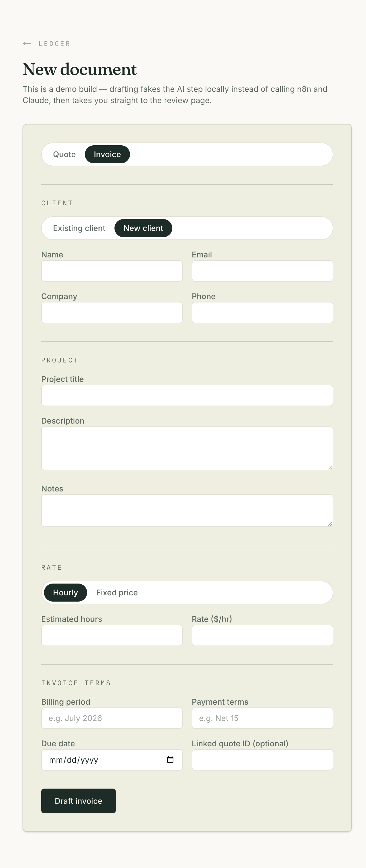Select the Hourly rate option
Image resolution: width=366 pixels, height=868 pixels.
(x=65, y=592)
